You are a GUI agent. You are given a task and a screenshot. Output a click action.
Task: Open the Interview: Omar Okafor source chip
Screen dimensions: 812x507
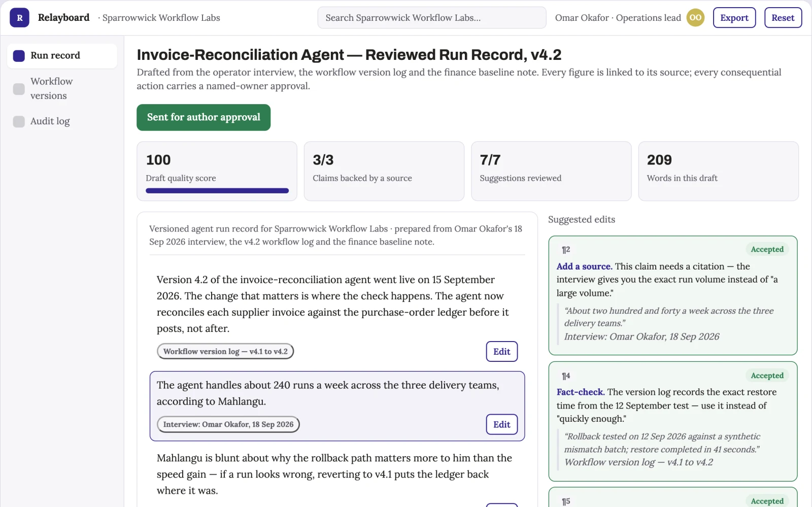click(228, 424)
